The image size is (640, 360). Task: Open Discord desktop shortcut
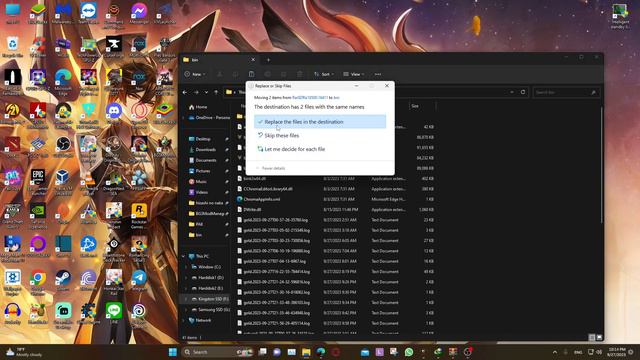pos(114,113)
